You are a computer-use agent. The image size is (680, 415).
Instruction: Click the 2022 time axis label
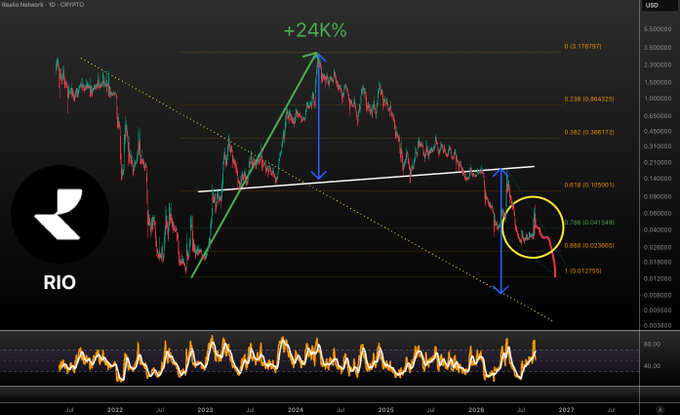coord(115,410)
